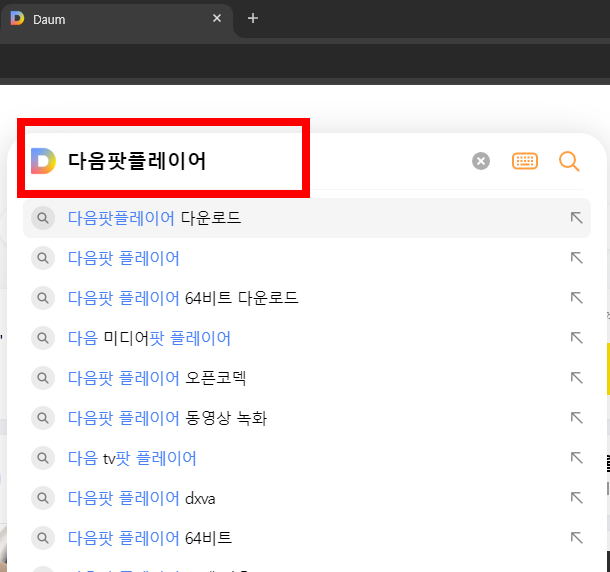Close the Daum browser tab
Viewport: 610px width, 572px height.
pyautogui.click(x=217, y=18)
